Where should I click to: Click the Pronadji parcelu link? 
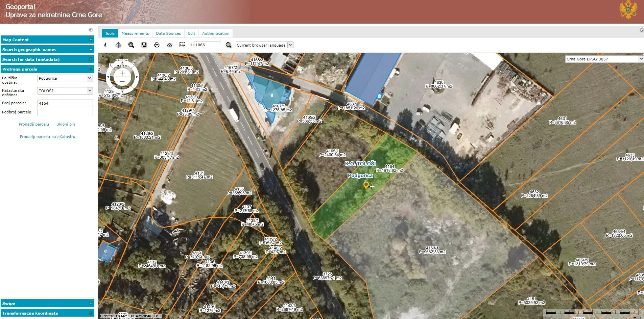point(34,124)
